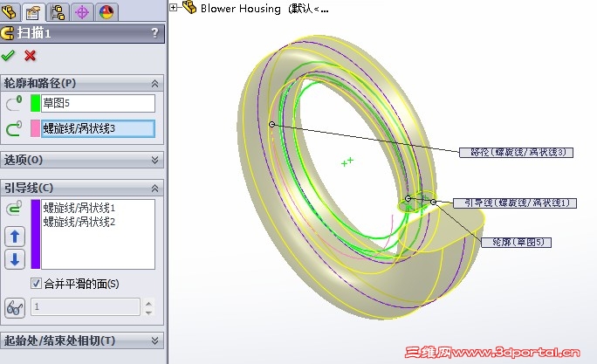
Task: Move guide curve down with the arrow
Action: pyautogui.click(x=15, y=259)
